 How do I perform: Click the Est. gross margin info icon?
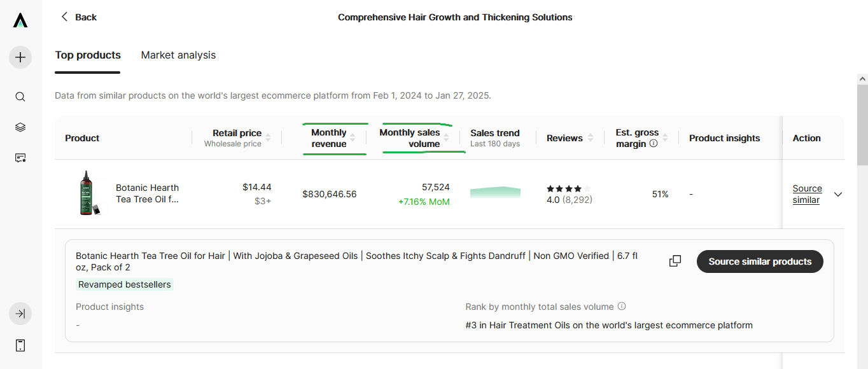pyautogui.click(x=654, y=144)
